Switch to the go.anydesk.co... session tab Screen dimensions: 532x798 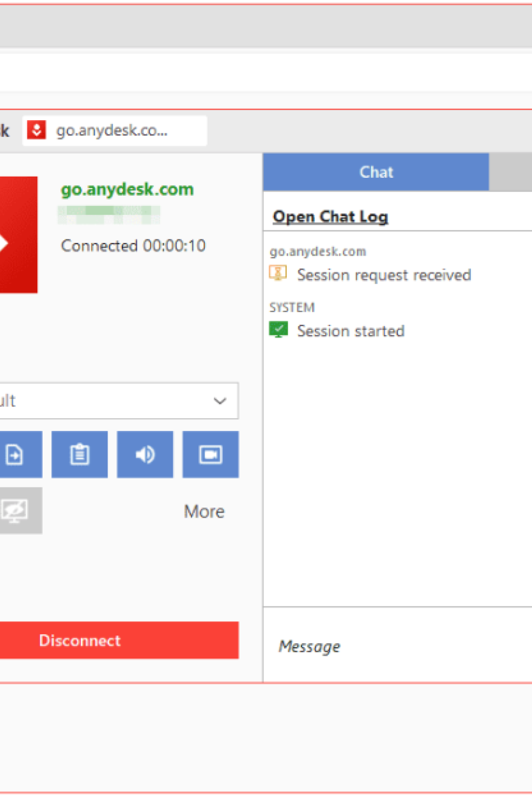114,130
